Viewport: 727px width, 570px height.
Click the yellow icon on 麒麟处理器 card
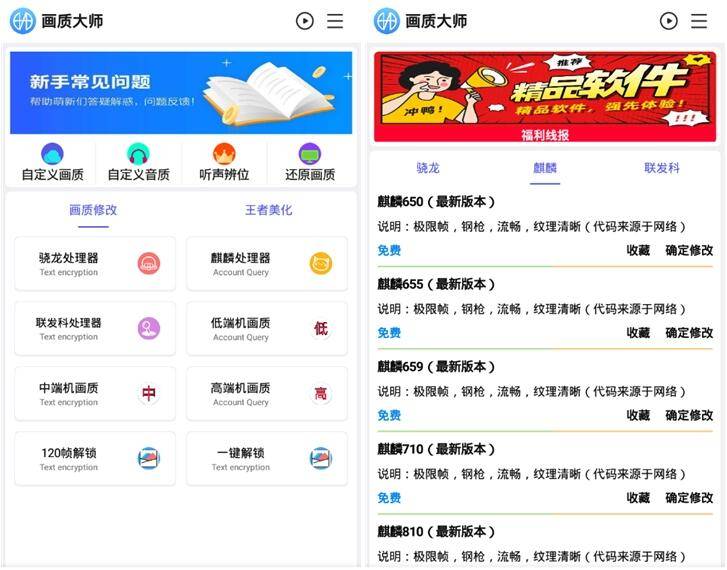[x=320, y=263]
